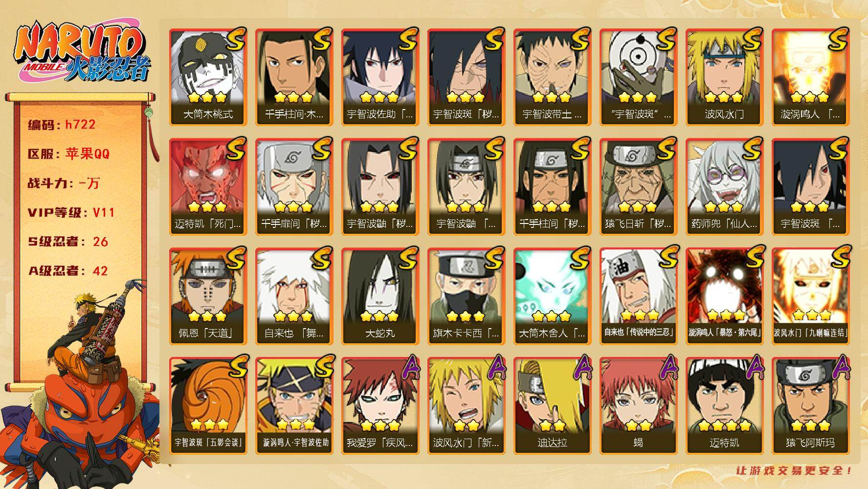868x489 pixels.
Task: Click the A badge on 蝎 card
Action: click(x=666, y=368)
